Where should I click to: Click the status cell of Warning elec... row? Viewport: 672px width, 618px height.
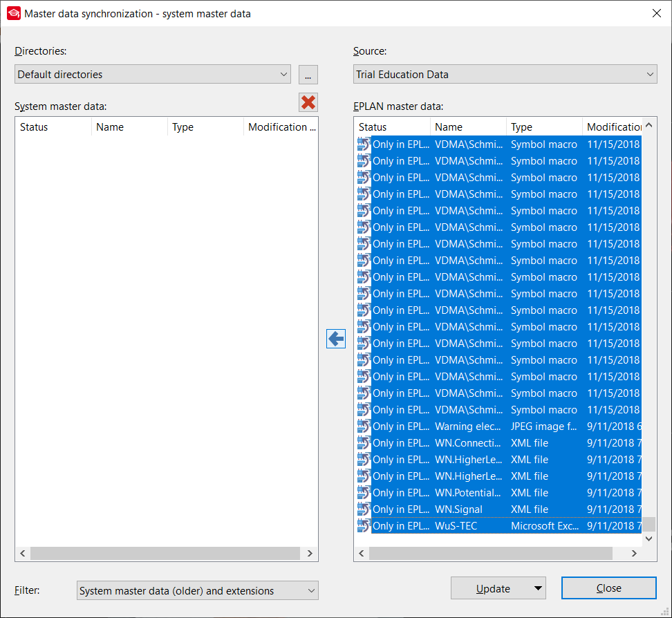click(401, 427)
